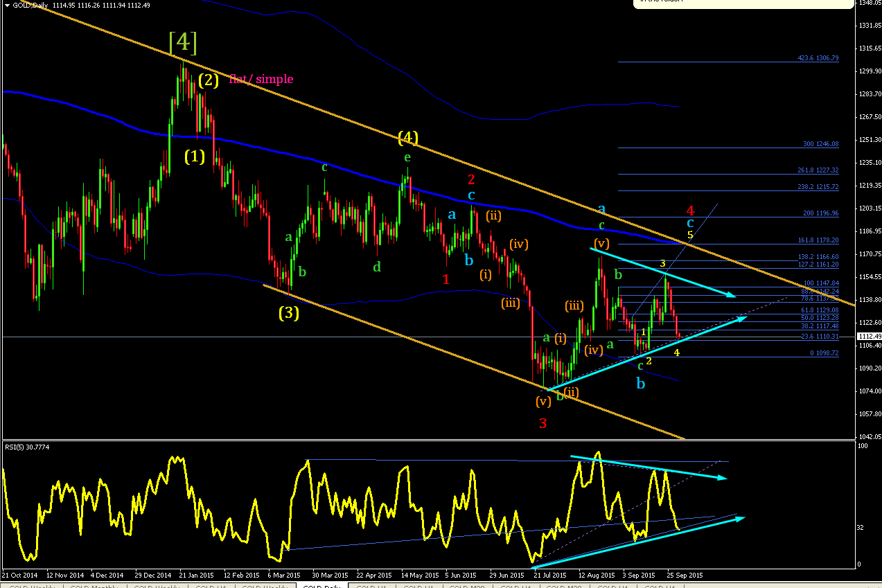Screen dimensions: 882x588
Task: Select the pink 'flat/ simple' annotation
Action: (261, 79)
